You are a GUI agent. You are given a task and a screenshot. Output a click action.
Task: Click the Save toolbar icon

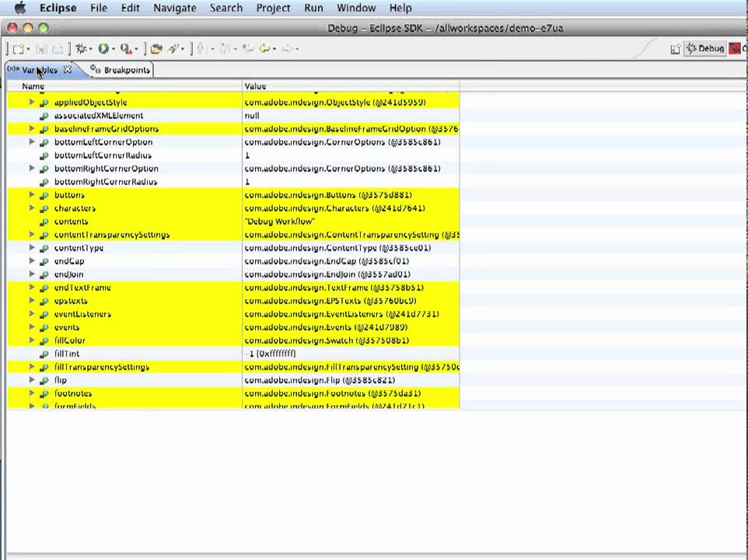click(x=41, y=49)
